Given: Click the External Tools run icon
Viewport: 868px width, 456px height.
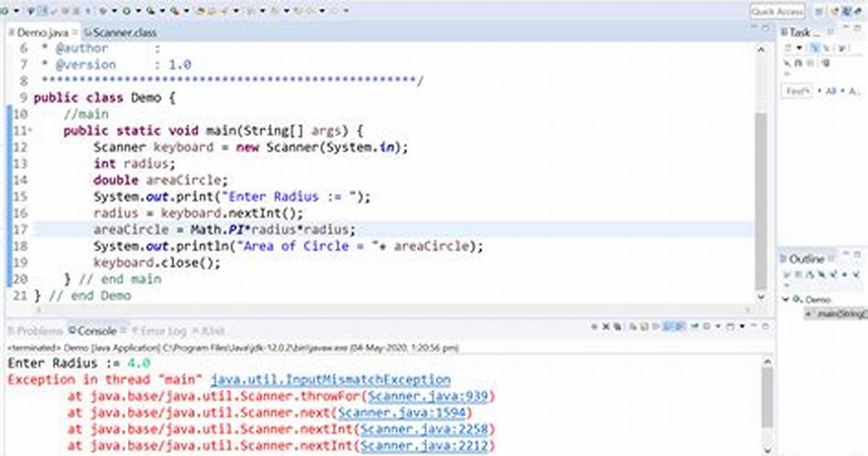Looking at the screenshot, I should tap(174, 10).
